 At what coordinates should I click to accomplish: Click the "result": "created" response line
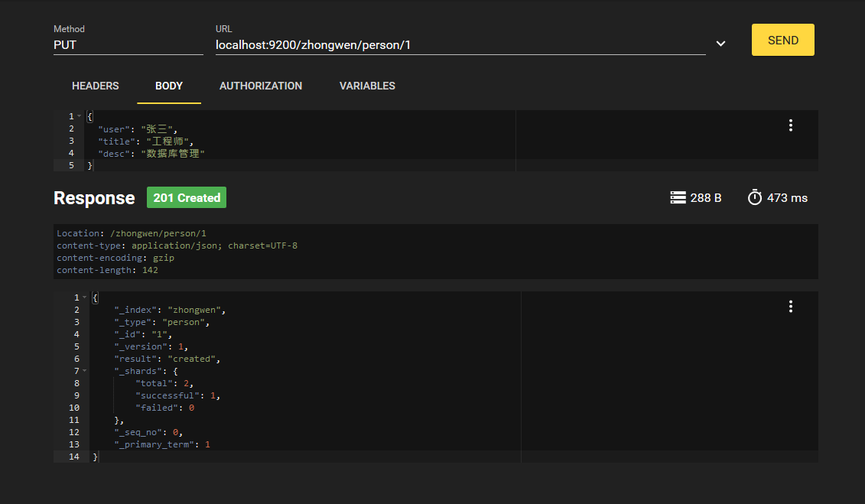(167, 359)
